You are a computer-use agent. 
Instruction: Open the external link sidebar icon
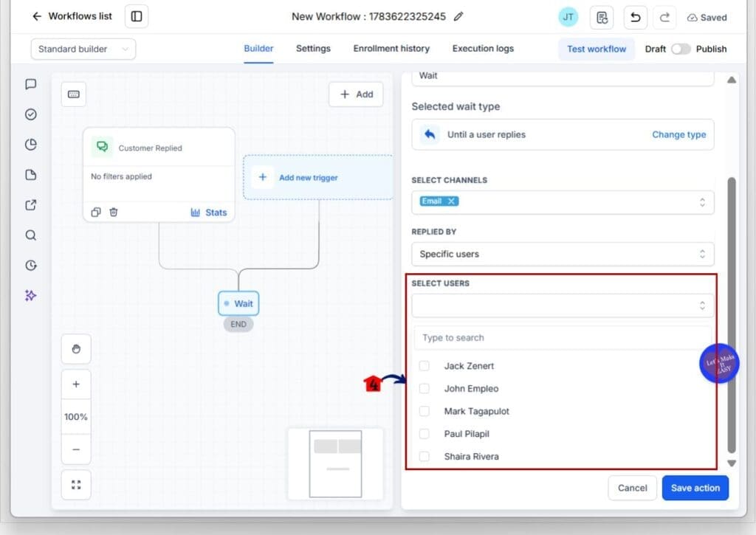point(31,205)
